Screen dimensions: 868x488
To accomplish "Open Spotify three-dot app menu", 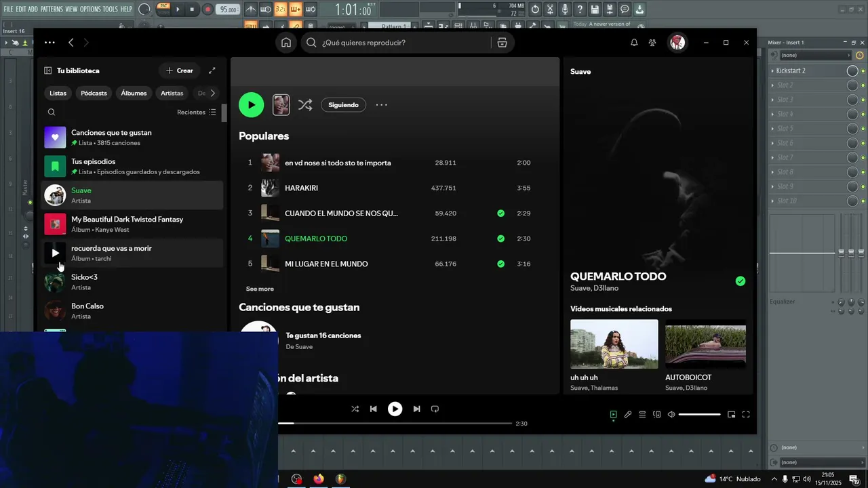I will click(50, 43).
